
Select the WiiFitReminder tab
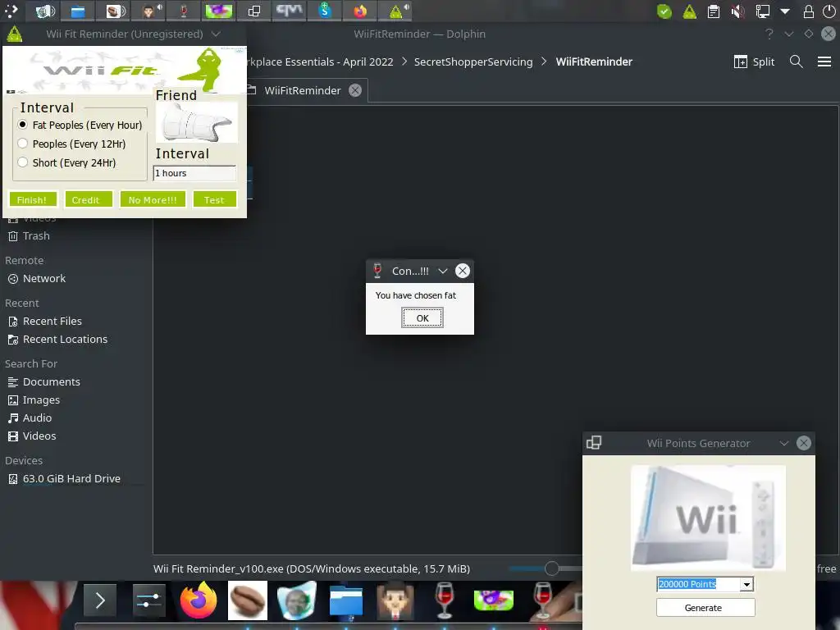pos(304,90)
